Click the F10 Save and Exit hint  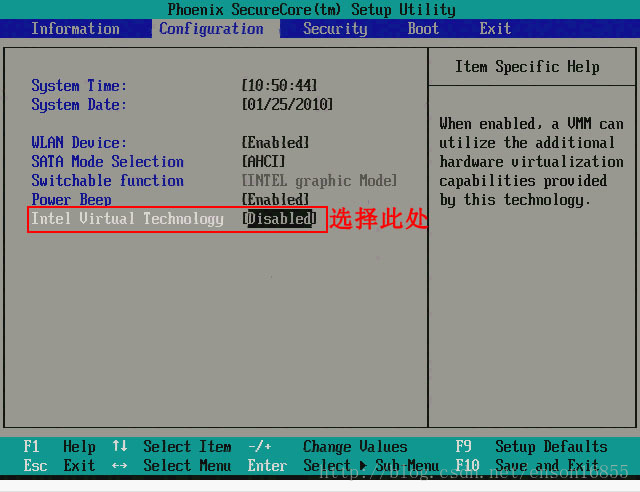point(527,465)
